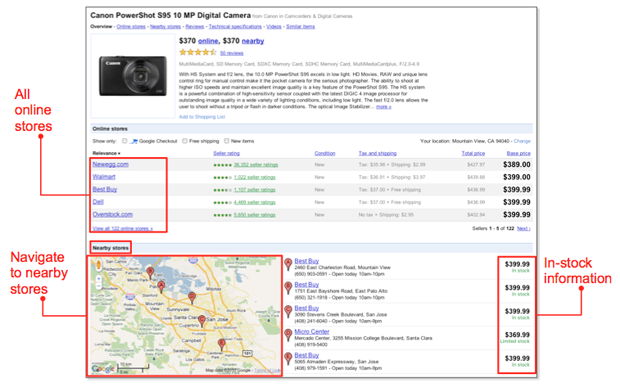Click the star rating icons under the price
Viewport: 620px width, 392px height.
tap(198, 52)
